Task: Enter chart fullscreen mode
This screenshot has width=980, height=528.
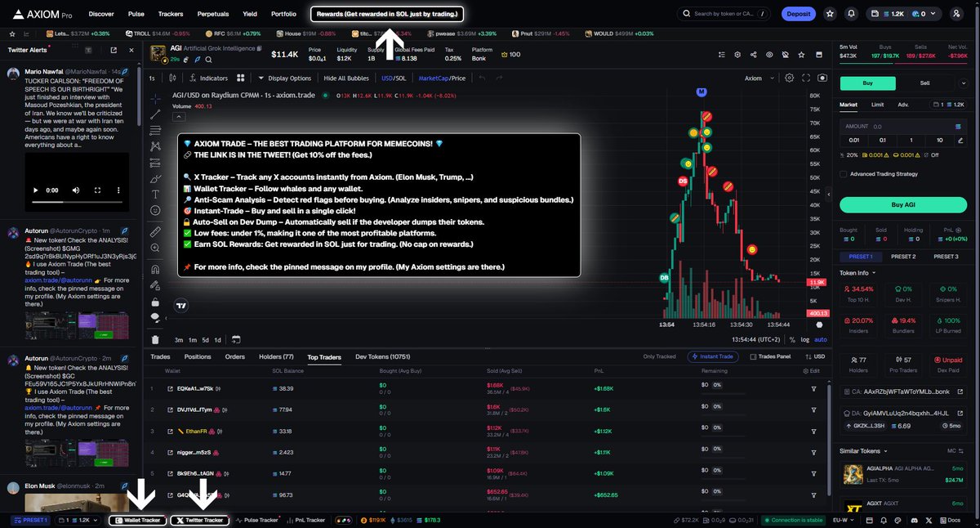Action: coord(806,78)
